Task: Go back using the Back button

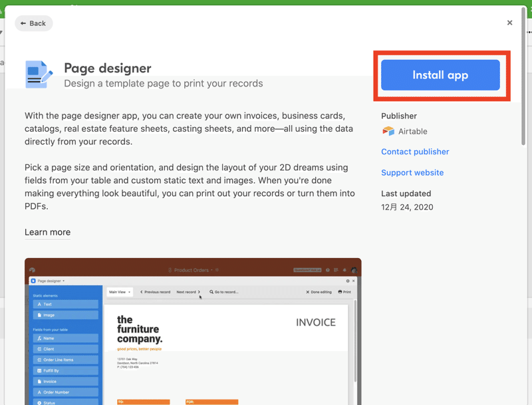Action: [x=34, y=23]
